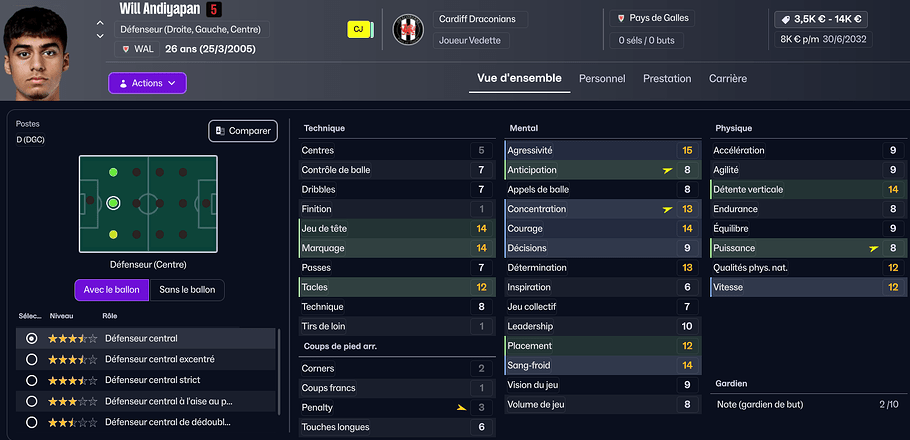Go to the previous player with the up chevron

point(99,19)
